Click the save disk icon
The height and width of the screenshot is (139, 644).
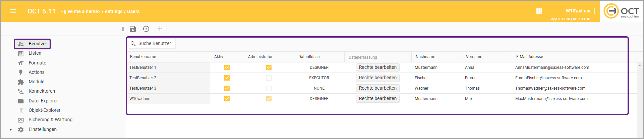tap(133, 29)
